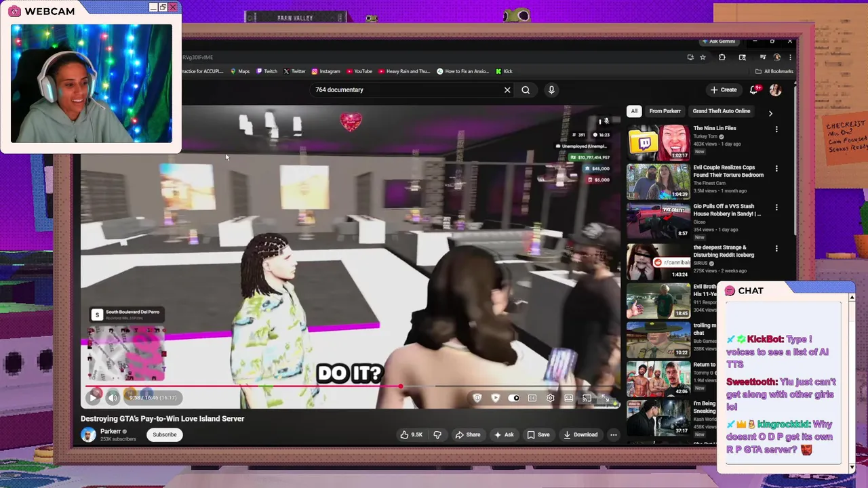Open browser extensions puzzle icon
This screenshot has height=488, width=868.
point(722,58)
